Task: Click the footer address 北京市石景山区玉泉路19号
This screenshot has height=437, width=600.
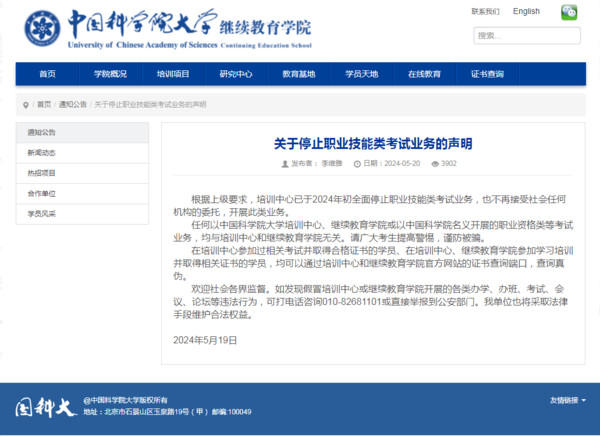Action: click(147, 412)
